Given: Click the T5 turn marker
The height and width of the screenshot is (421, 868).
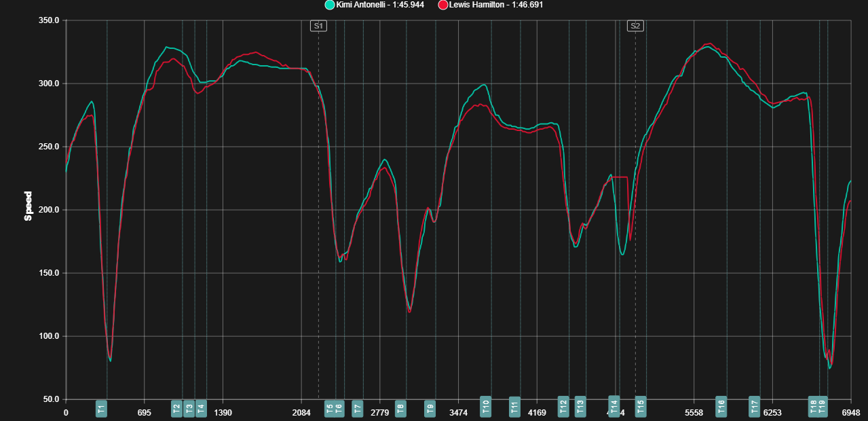Looking at the screenshot, I should (330, 408).
